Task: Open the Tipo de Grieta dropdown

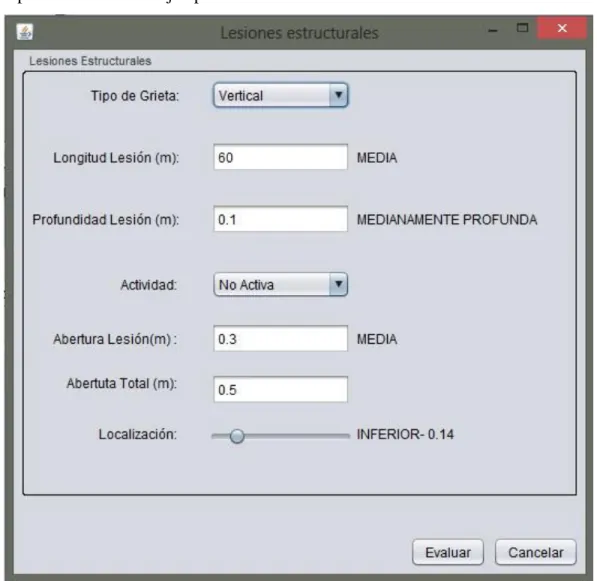Action: [281, 95]
